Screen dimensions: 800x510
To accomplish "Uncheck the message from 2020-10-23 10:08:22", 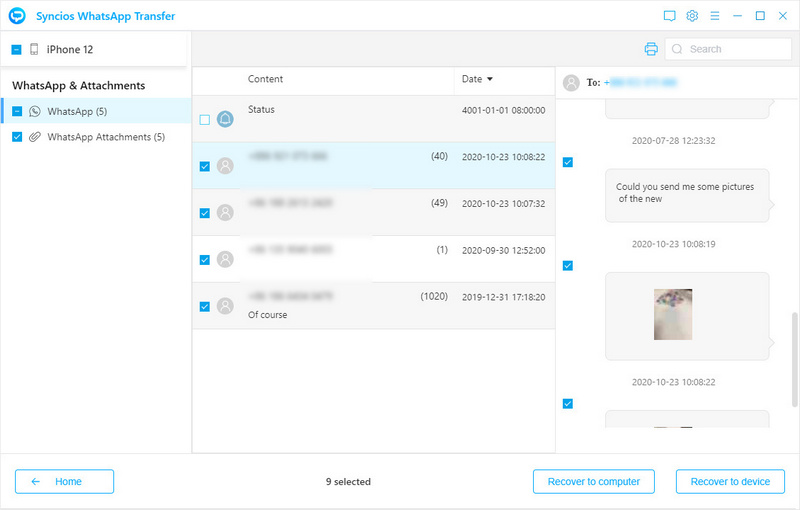I will click(567, 404).
